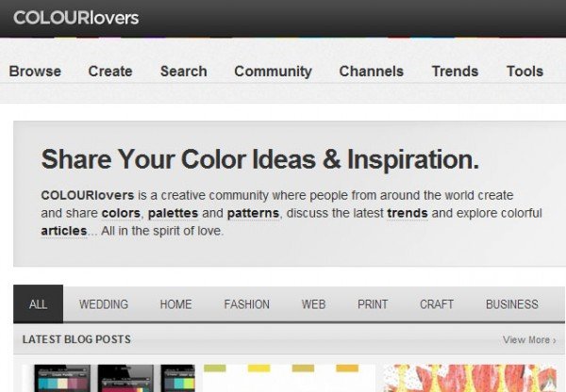Switch to the HOME tab
This screenshot has width=566, height=392.
[175, 304]
